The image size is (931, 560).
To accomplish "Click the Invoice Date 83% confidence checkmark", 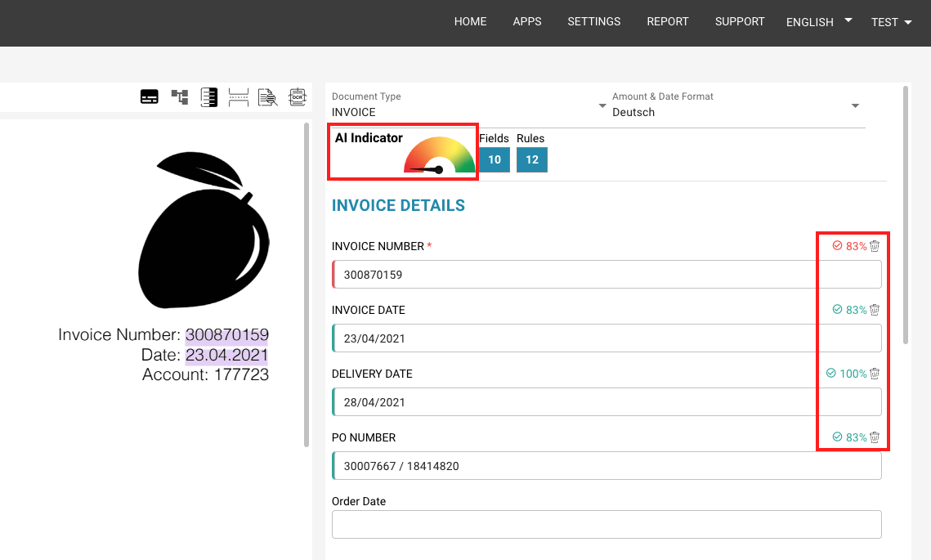I will pyautogui.click(x=837, y=309).
